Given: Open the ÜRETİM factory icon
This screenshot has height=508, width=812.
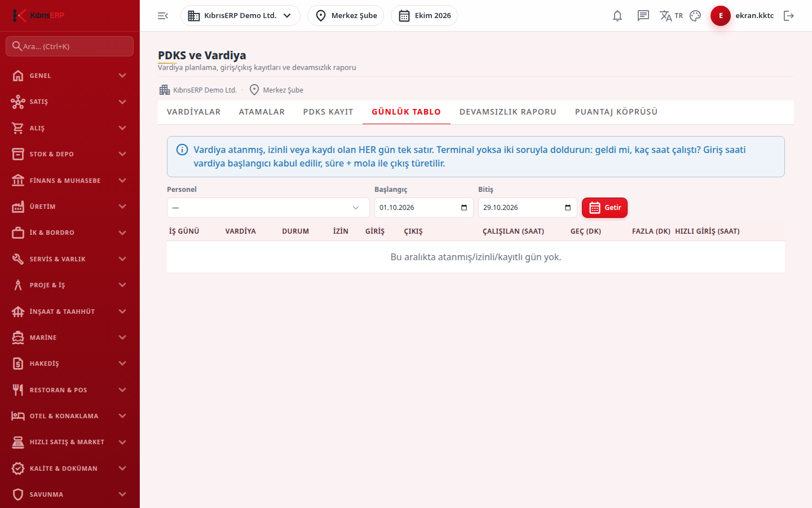Looking at the screenshot, I should tap(18, 207).
